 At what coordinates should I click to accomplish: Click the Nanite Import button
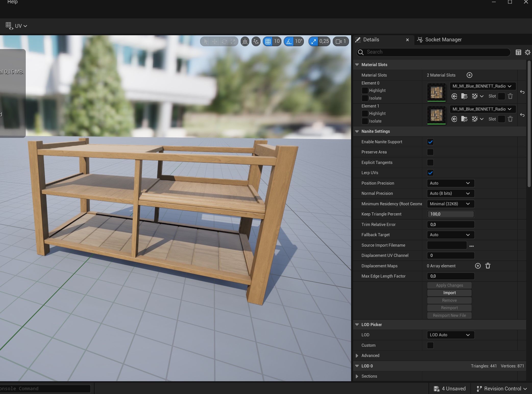pyautogui.click(x=449, y=293)
